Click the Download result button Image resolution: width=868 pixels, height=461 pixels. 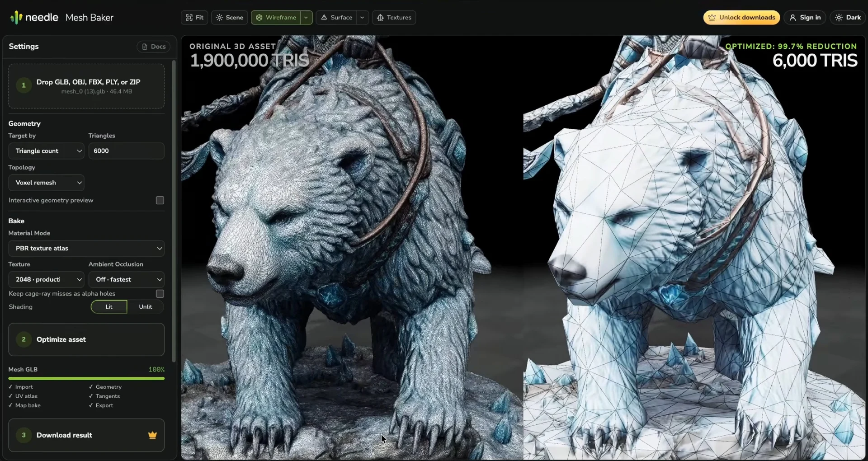[86, 435]
